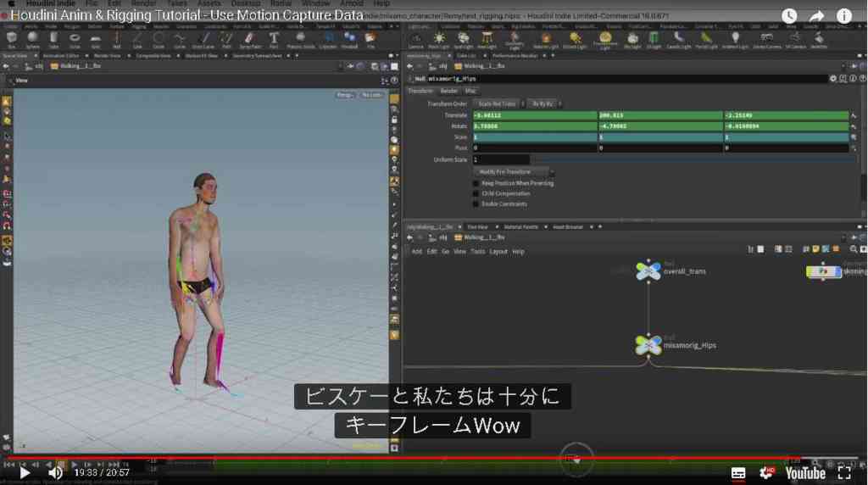Viewport: 868px width, 485px height.
Task: Click the Font tool icon
Action: 274,39
